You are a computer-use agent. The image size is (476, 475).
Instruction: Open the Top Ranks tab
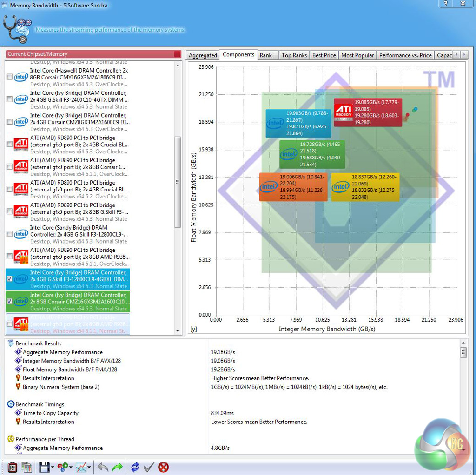(x=294, y=55)
